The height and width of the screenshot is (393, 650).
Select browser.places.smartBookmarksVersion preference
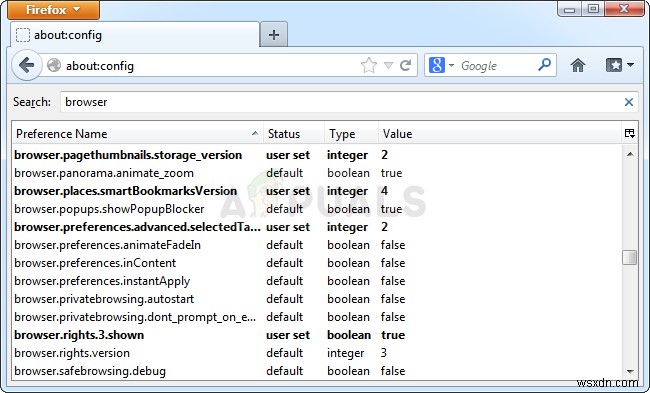coord(317,191)
